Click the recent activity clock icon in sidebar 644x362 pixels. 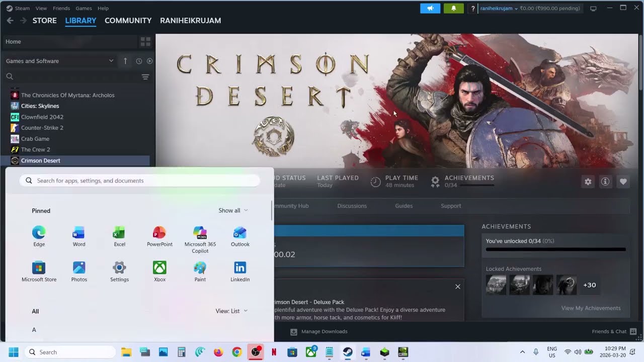139,61
